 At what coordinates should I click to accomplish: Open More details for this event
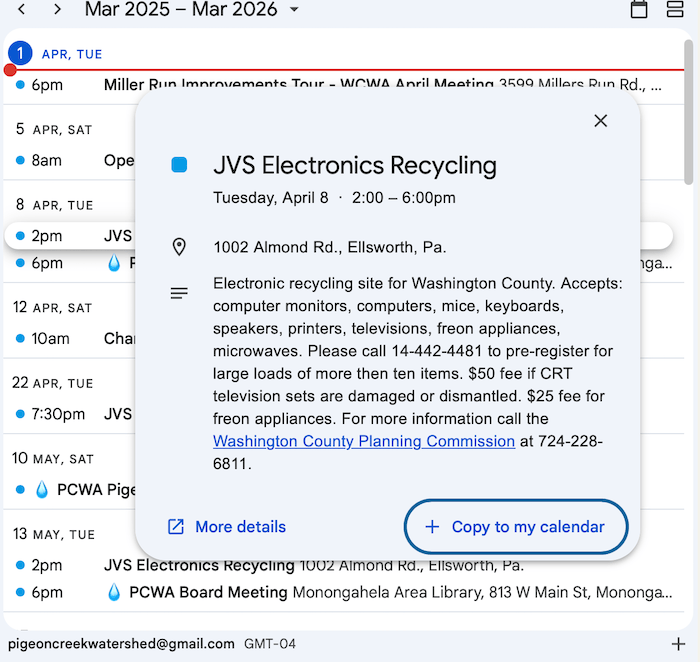click(x=227, y=527)
